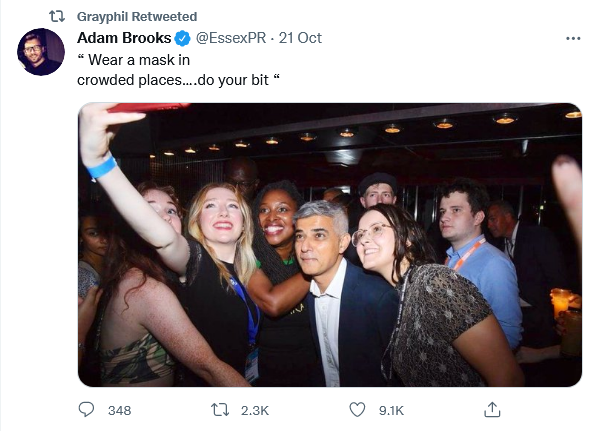The image size is (598, 431).
Task: Click the red phone in the photo
Action: (148, 108)
